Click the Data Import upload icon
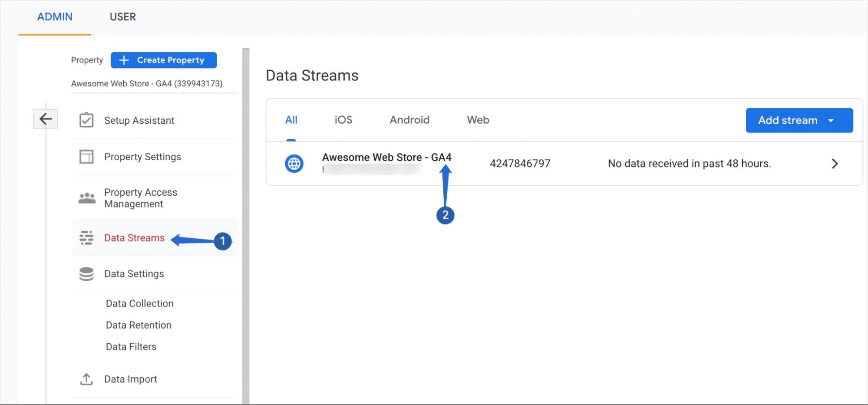 (86, 379)
